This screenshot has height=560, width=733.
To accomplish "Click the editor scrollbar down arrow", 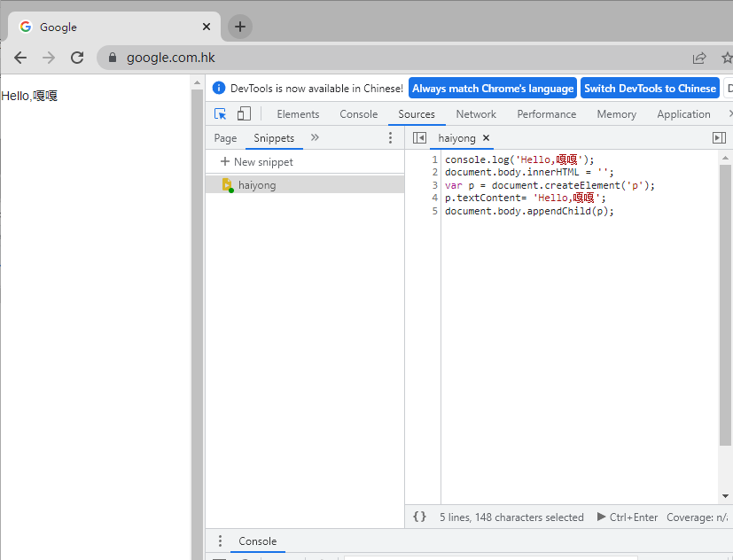I will (726, 496).
